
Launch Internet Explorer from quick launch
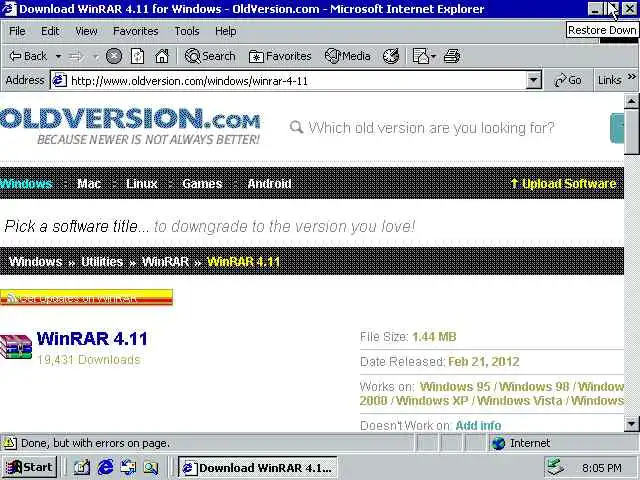pos(105,467)
